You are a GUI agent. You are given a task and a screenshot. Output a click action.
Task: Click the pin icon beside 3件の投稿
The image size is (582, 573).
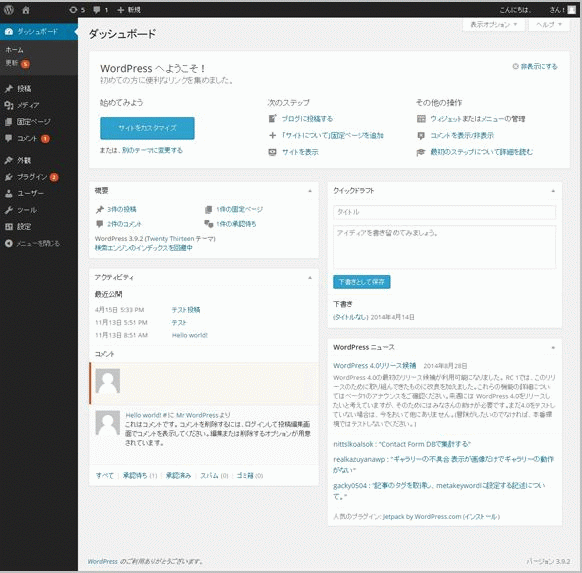(99, 210)
